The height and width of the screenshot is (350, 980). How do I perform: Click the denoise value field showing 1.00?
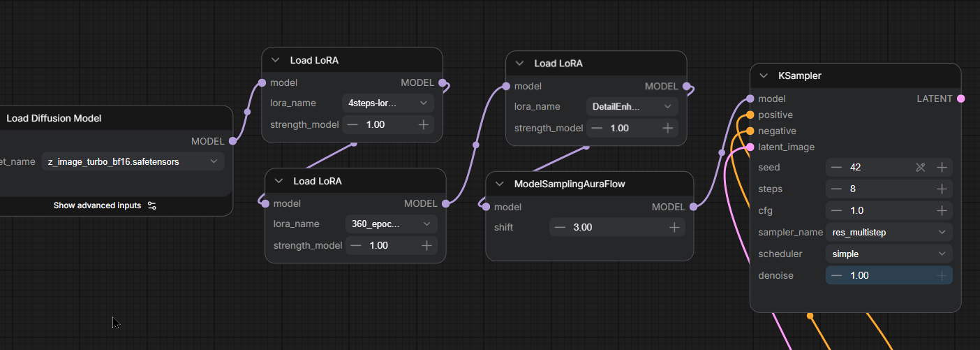889,275
